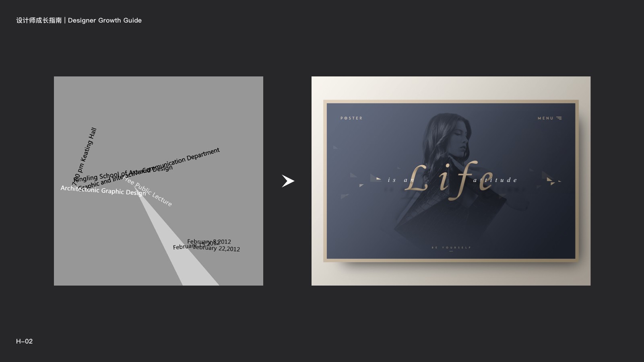Viewport: 644px width, 362px height.
Task: Open the MENU hamburger icon
Action: (x=559, y=118)
